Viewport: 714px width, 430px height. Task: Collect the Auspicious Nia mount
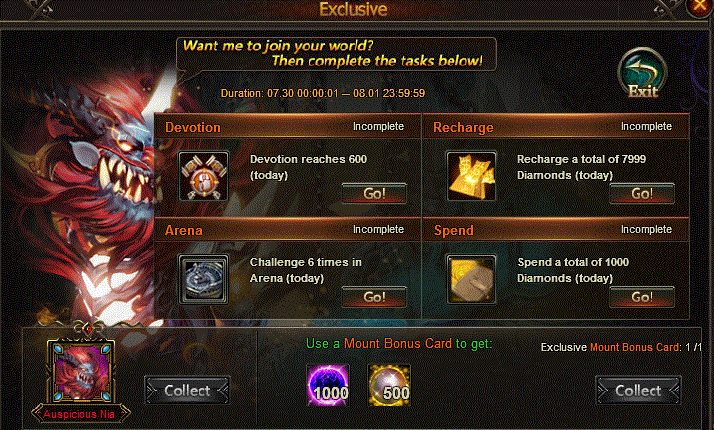click(x=187, y=390)
